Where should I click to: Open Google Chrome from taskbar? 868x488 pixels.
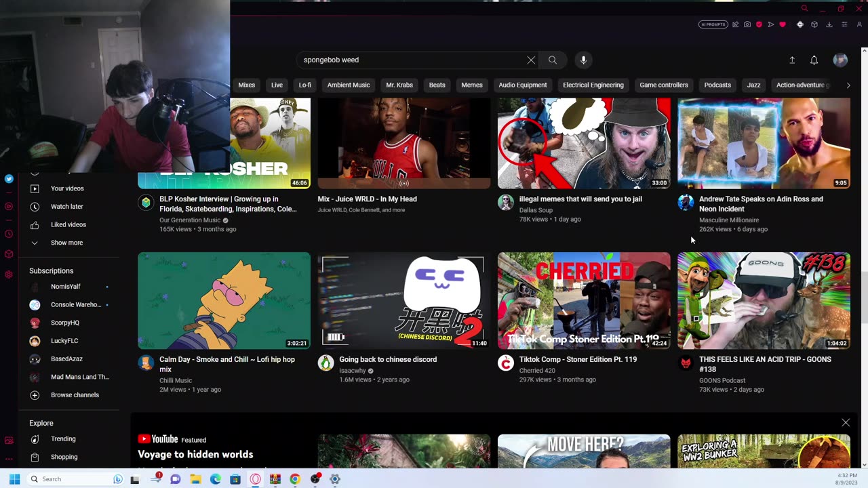[295, 479]
